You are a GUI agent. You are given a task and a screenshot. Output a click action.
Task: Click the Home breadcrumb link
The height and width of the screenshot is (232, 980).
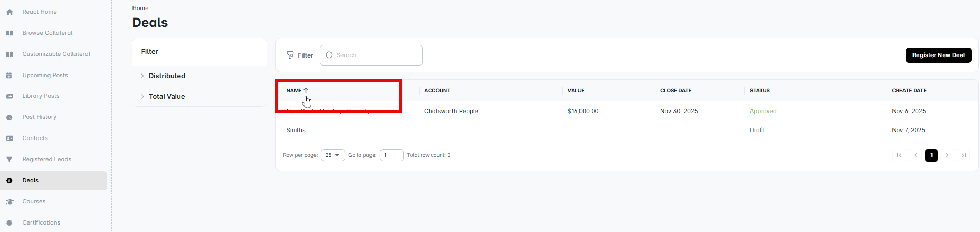click(x=140, y=8)
